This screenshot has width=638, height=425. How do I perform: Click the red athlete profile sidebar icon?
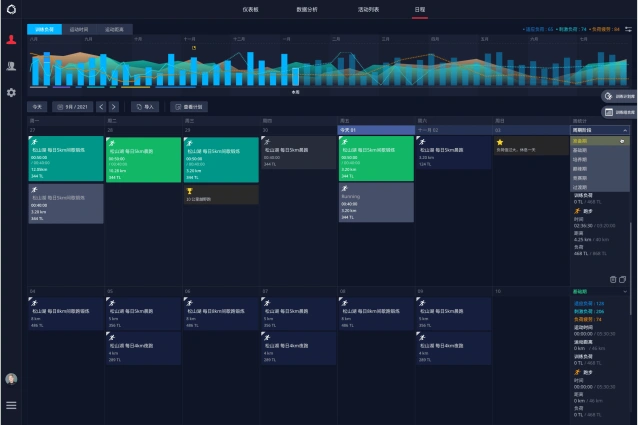(x=11, y=40)
